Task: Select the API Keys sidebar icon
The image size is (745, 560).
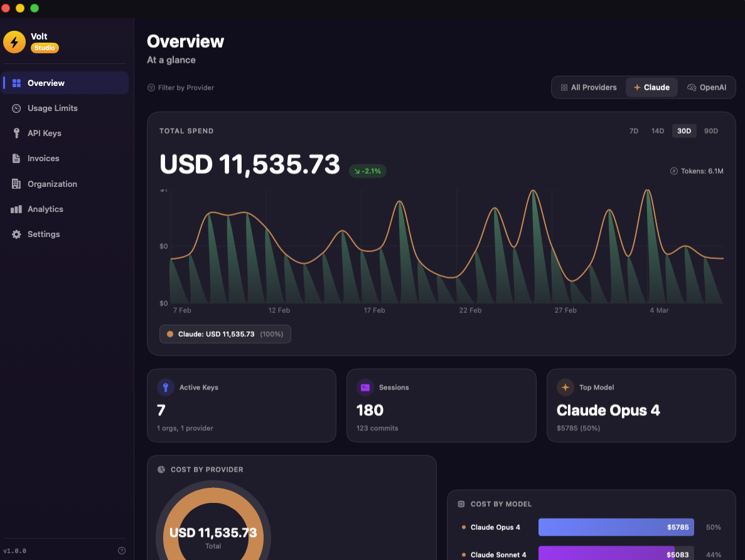Action: (x=16, y=133)
